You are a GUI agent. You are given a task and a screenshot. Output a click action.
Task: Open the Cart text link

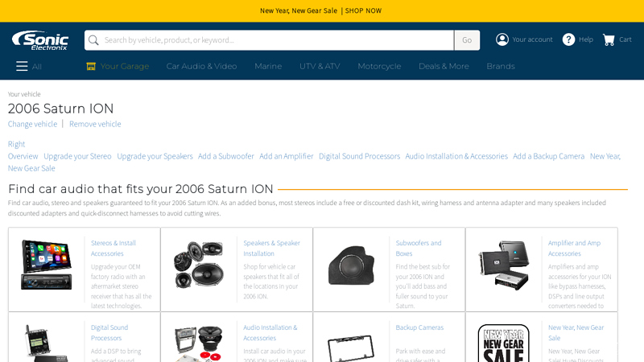point(625,39)
